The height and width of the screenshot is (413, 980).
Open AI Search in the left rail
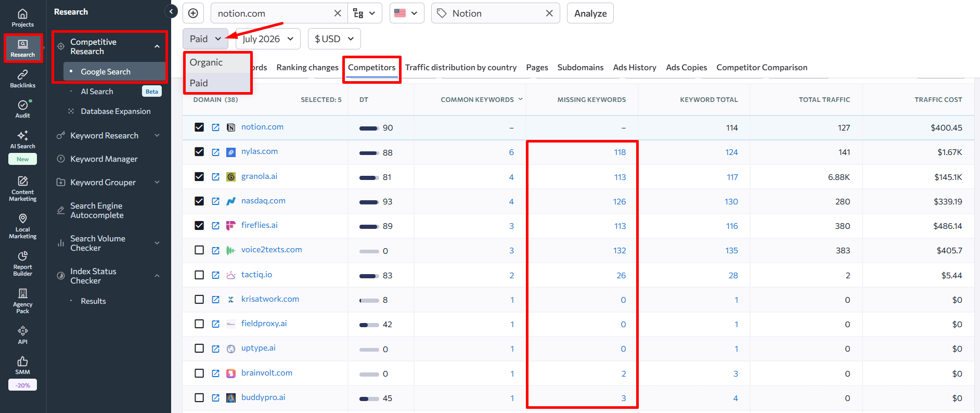point(23,140)
